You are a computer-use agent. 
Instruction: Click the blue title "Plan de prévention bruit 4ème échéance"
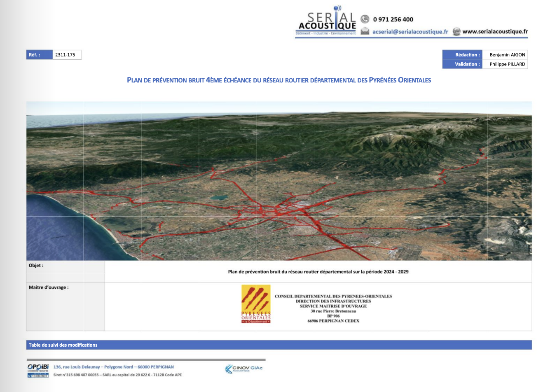coord(279,80)
